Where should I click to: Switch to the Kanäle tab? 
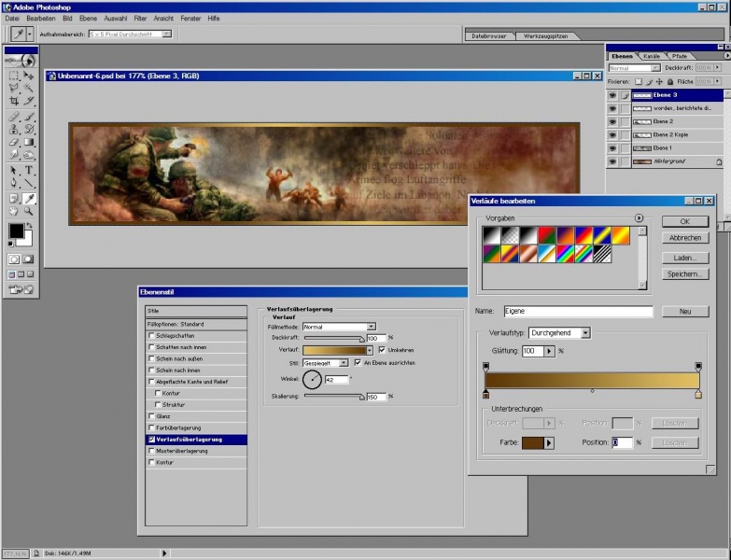point(652,56)
